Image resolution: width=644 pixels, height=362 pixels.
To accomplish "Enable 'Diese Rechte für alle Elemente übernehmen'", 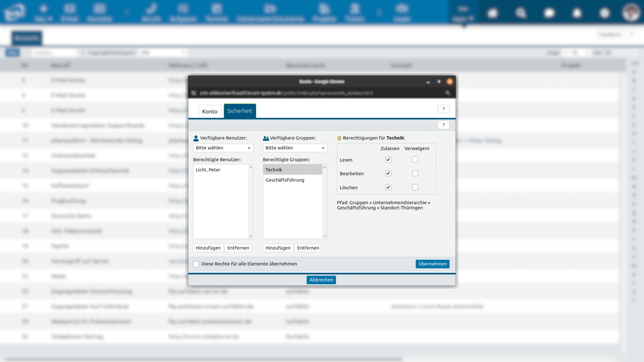I will [x=196, y=264].
